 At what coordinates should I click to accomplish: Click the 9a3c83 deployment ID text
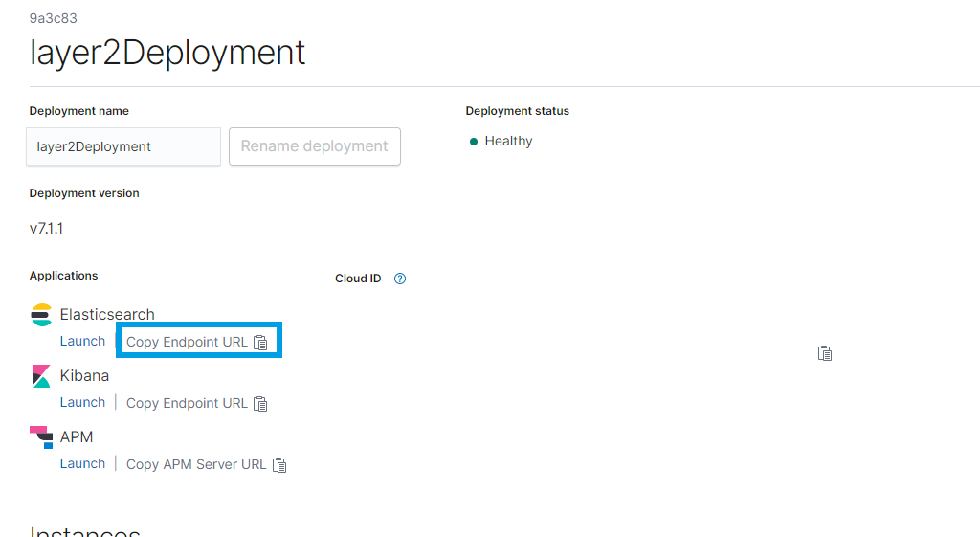tap(54, 18)
